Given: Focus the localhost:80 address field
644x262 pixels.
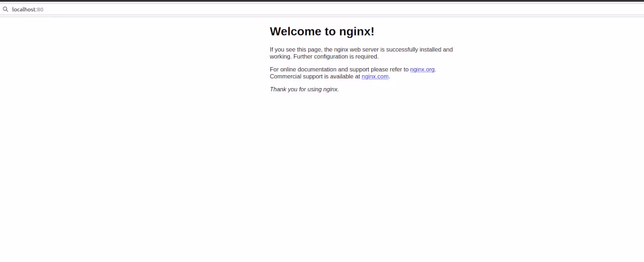Looking at the screenshot, I should 322,9.
